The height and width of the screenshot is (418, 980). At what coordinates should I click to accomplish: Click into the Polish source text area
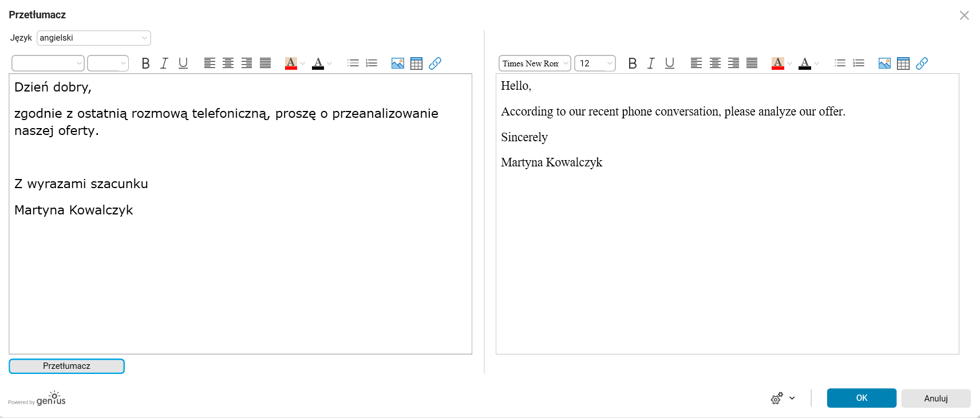[x=240, y=214]
